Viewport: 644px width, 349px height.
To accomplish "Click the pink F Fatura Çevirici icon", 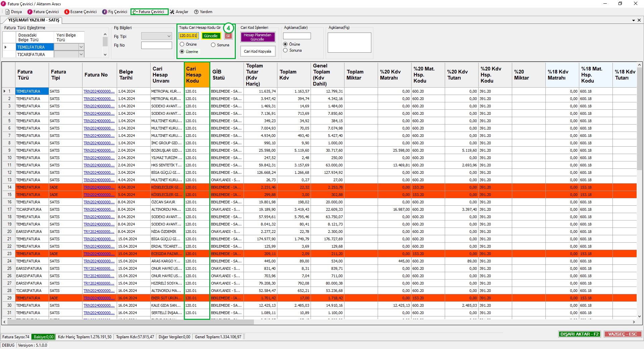I will coord(30,12).
